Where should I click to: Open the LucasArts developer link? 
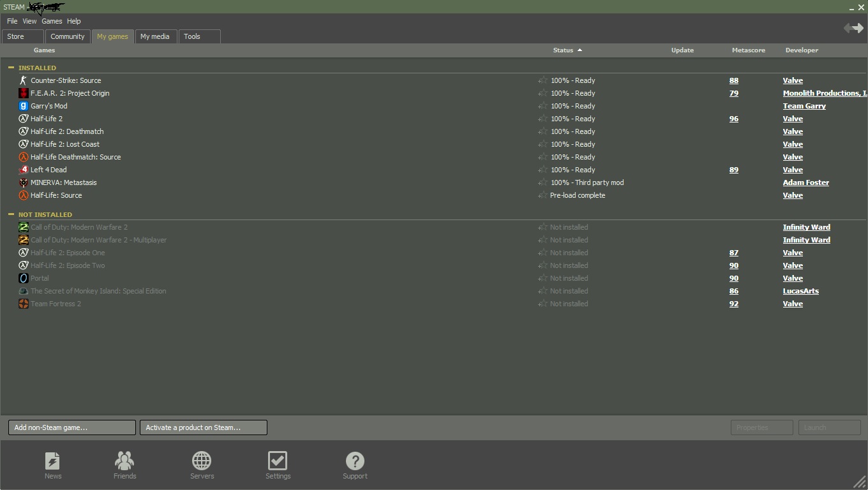point(801,291)
